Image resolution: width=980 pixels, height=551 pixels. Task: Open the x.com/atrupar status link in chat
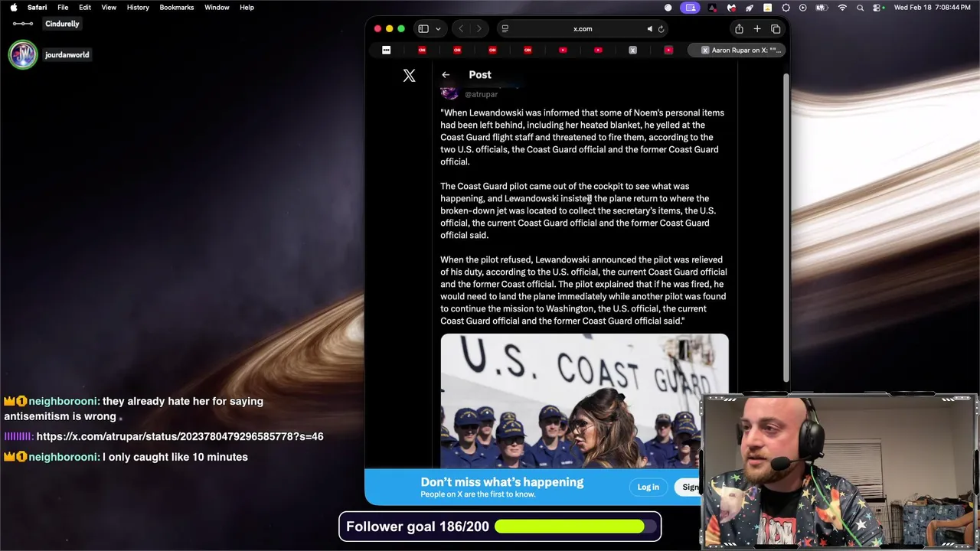pyautogui.click(x=180, y=436)
